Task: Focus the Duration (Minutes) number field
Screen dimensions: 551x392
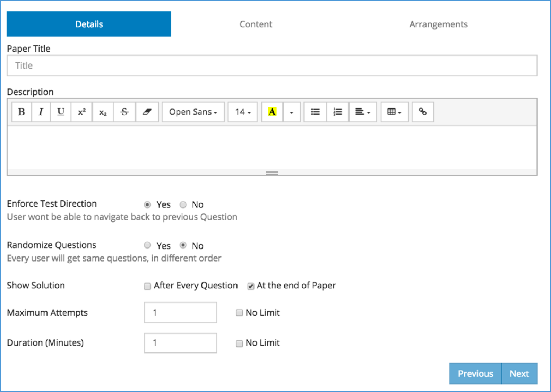Action: click(181, 343)
